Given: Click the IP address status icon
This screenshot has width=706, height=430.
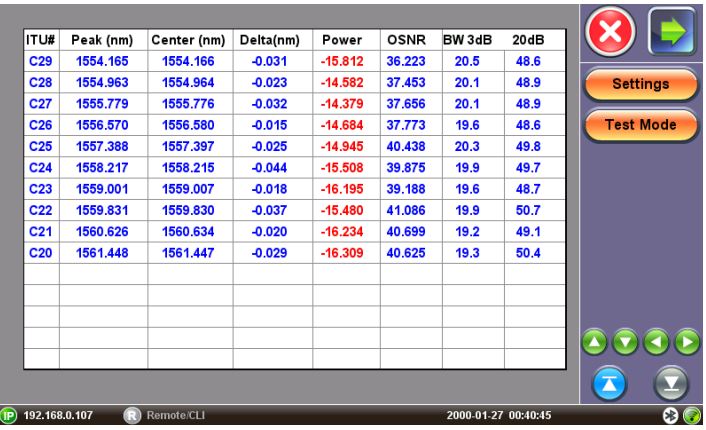Looking at the screenshot, I should pos(14,417).
